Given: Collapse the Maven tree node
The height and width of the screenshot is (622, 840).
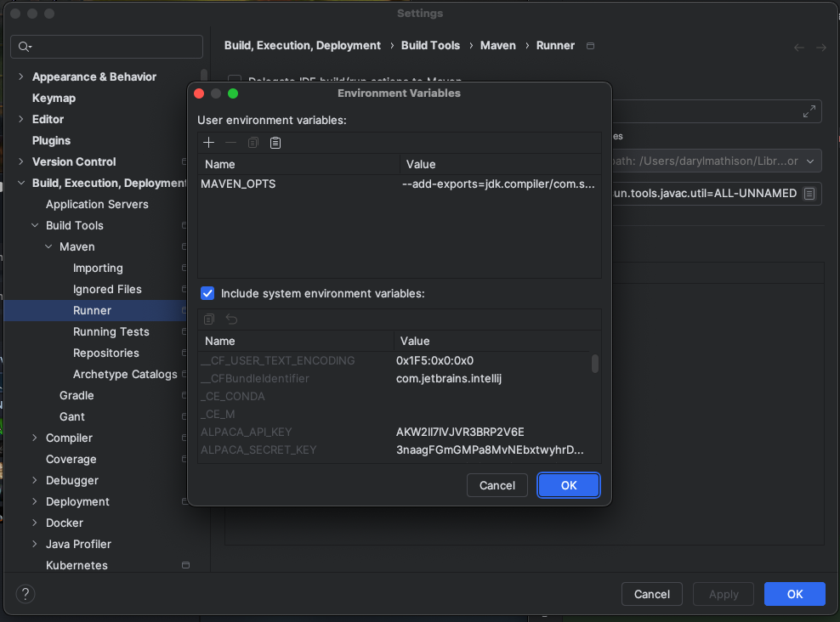Looking at the screenshot, I should point(48,246).
